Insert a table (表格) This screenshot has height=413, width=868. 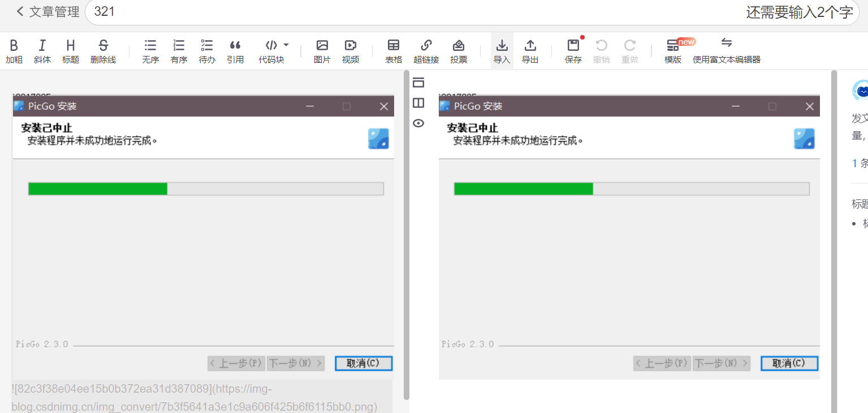394,51
